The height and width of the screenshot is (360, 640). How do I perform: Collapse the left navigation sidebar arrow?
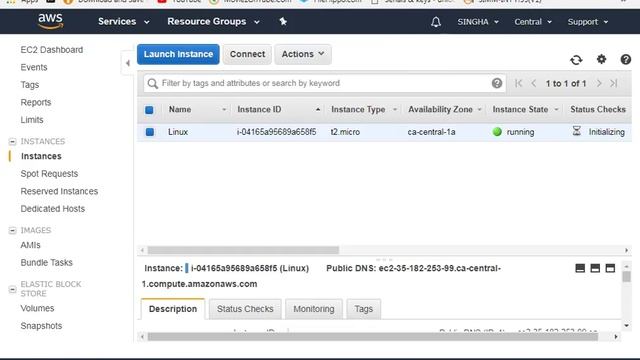128,63
